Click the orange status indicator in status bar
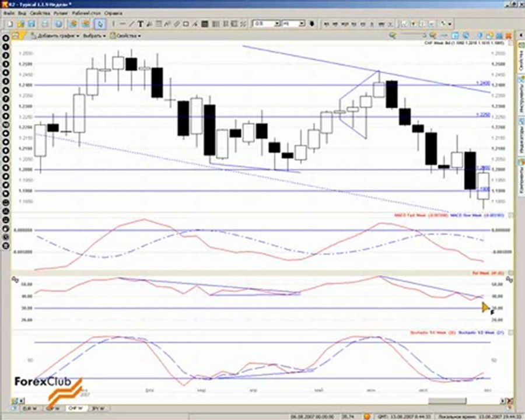Image resolution: width=525 pixels, height=420 pixels. tap(367, 416)
